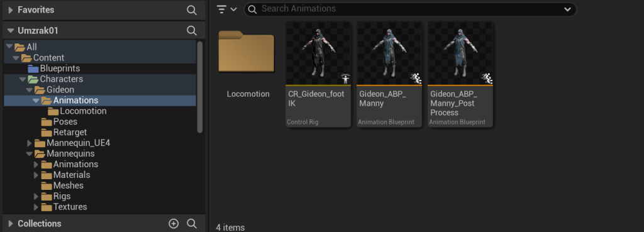Select Gideon_ABP_Manny_PostProcess asset
This screenshot has width=644, height=232.
(x=460, y=74)
